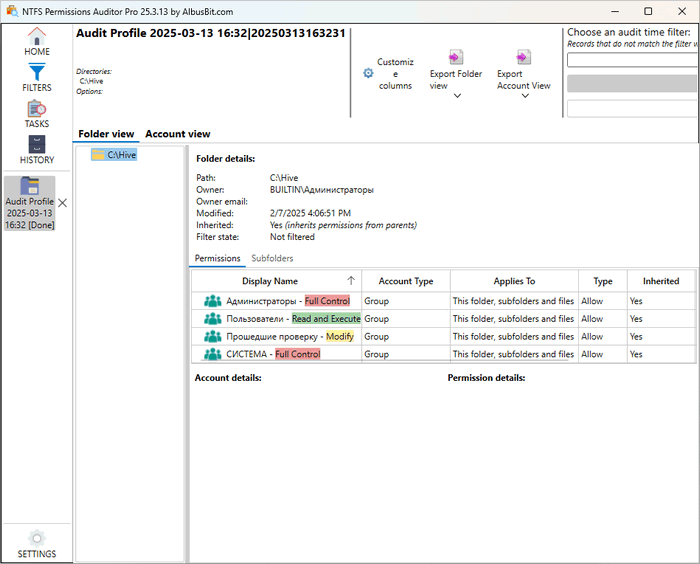The image size is (700, 564).
Task: Click the Export Folder view icon
Action: [456, 57]
